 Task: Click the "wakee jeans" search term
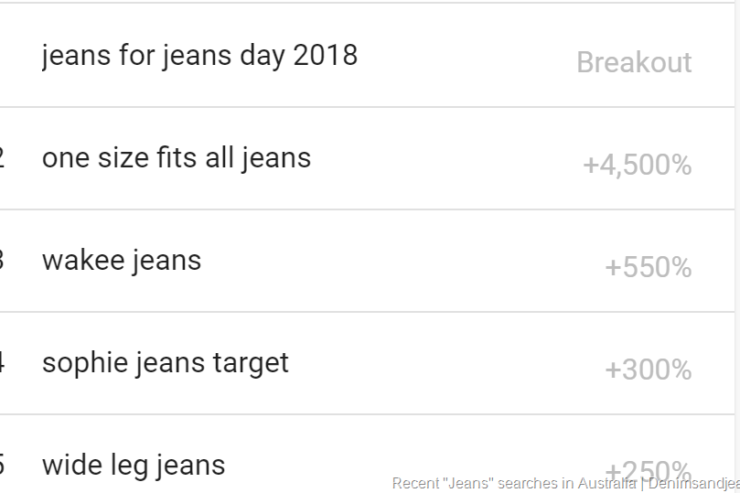(x=121, y=260)
